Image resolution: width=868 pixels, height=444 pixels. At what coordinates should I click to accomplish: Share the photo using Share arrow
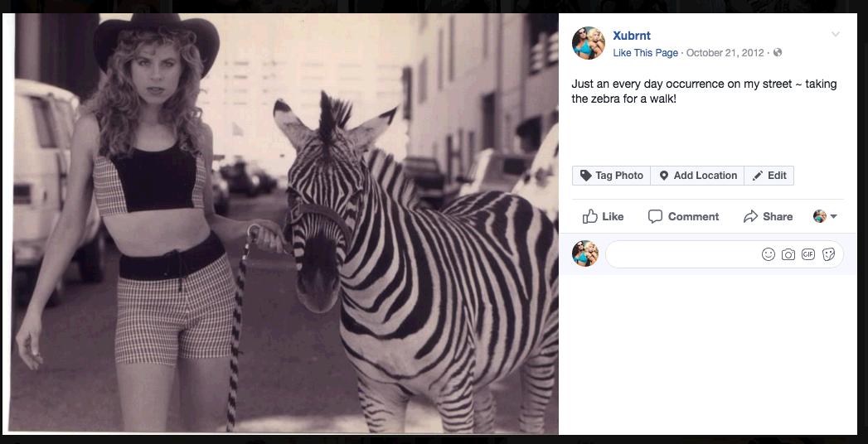pos(768,216)
